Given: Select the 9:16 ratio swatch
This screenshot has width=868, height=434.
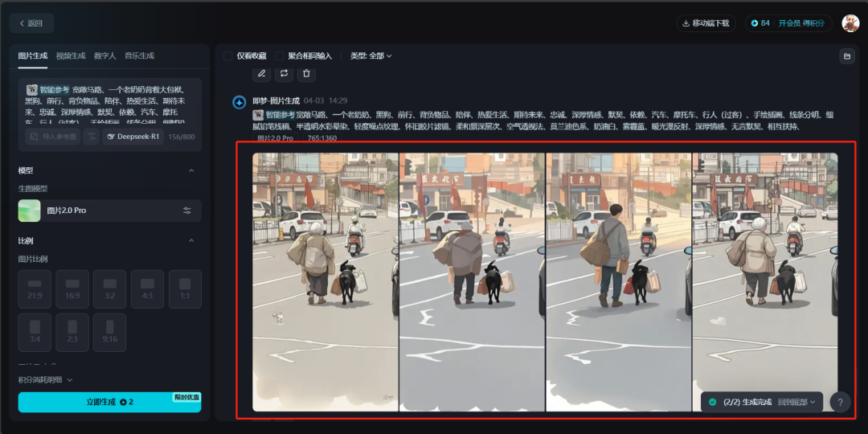Looking at the screenshot, I should pos(109,332).
